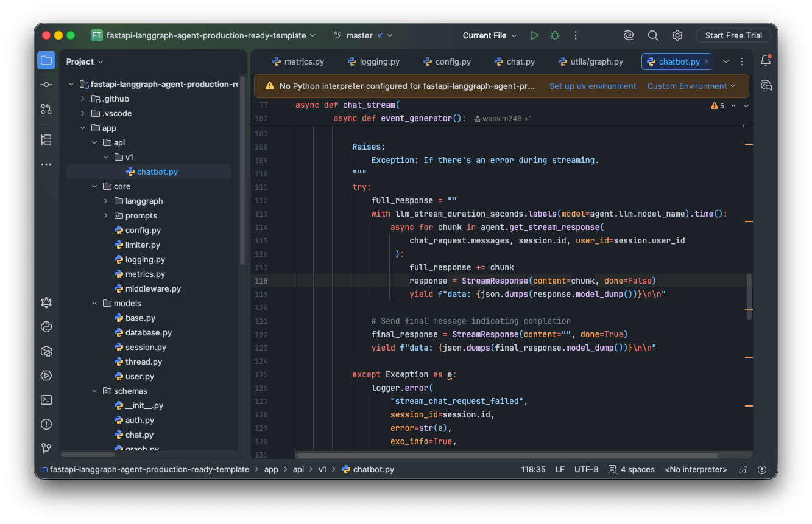Screen dimensions: 812x524
Task: Open project name dropdown in title bar
Action: [203, 35]
